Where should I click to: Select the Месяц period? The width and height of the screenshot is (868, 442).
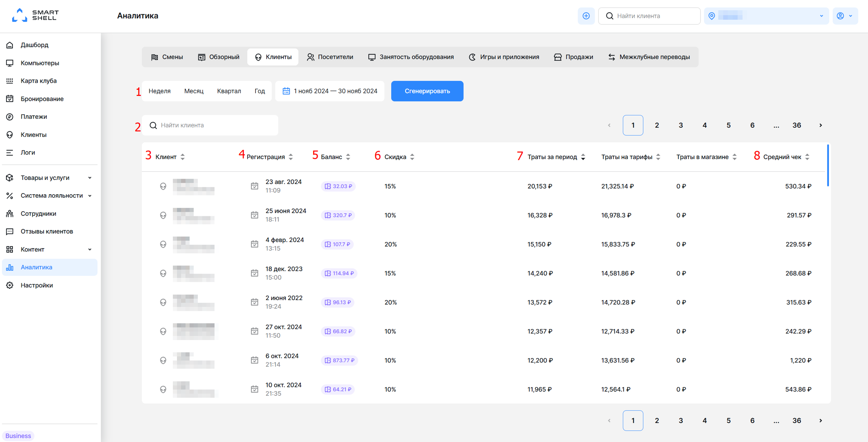click(194, 91)
